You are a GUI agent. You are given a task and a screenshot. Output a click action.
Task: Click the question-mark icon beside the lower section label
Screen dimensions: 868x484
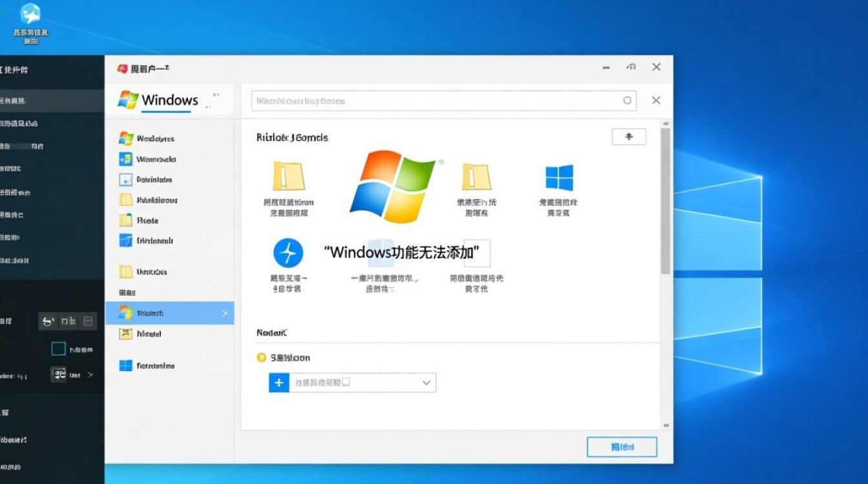pyautogui.click(x=262, y=358)
